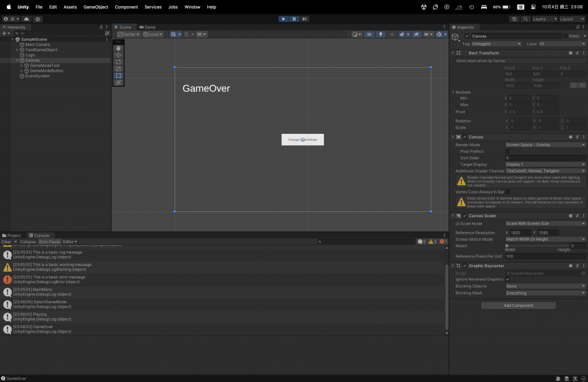
Task: Open the Screen Match Mode dropdown
Action: pyautogui.click(x=546, y=240)
